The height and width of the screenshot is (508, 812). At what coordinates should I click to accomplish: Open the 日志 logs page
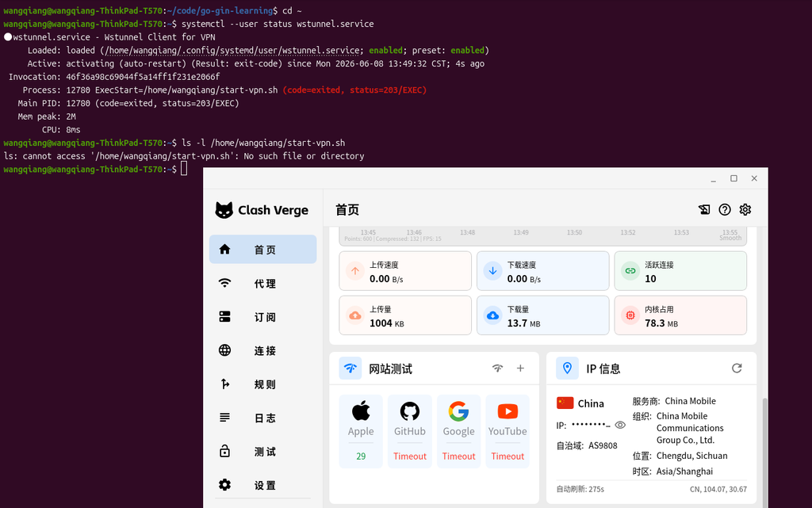click(262, 418)
